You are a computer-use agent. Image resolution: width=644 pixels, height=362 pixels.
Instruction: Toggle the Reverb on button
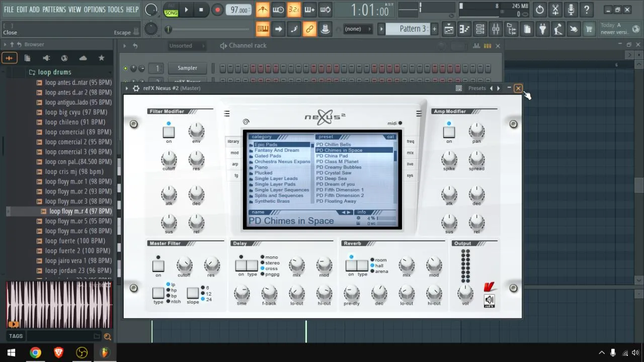pyautogui.click(x=351, y=265)
